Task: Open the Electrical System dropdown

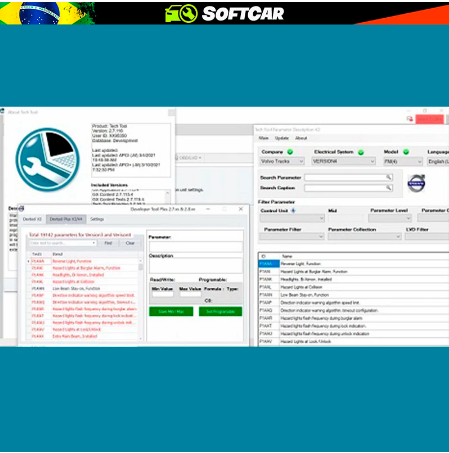Action: [x=344, y=161]
